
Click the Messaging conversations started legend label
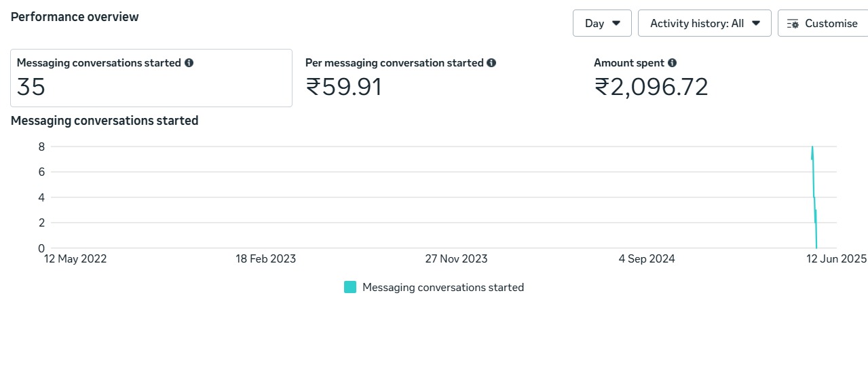[443, 287]
